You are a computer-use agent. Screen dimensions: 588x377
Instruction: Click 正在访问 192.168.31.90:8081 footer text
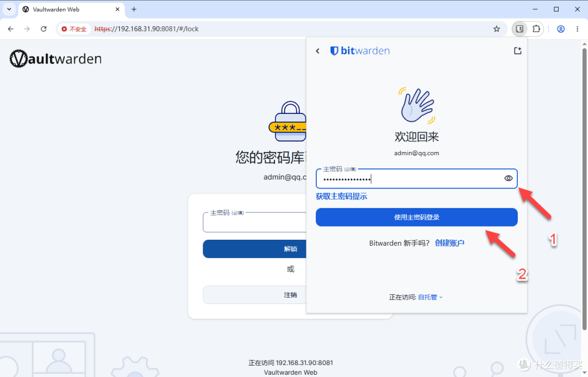click(x=291, y=363)
